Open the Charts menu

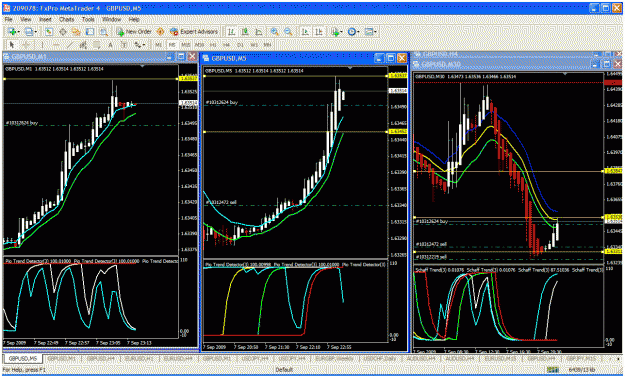click(67, 19)
